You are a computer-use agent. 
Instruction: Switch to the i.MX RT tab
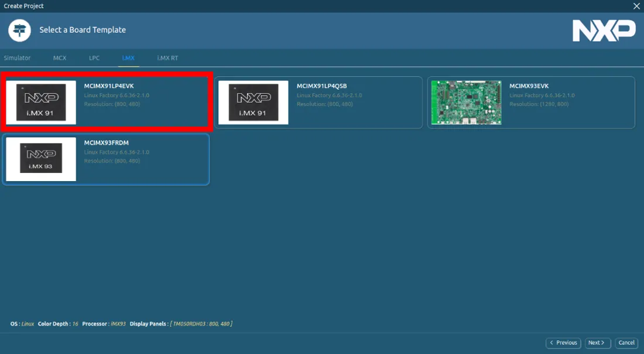(x=167, y=58)
